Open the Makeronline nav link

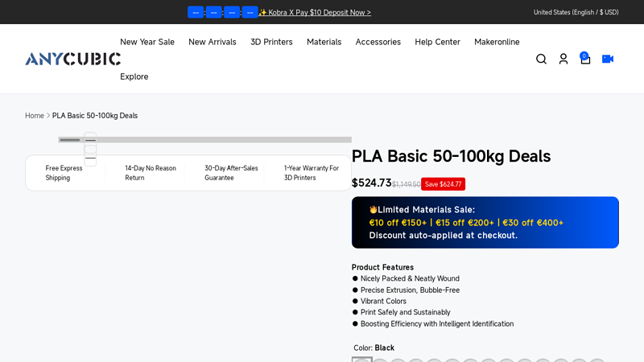click(497, 42)
